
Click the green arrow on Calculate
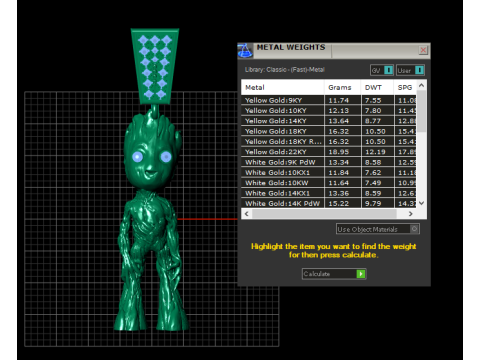(361, 274)
